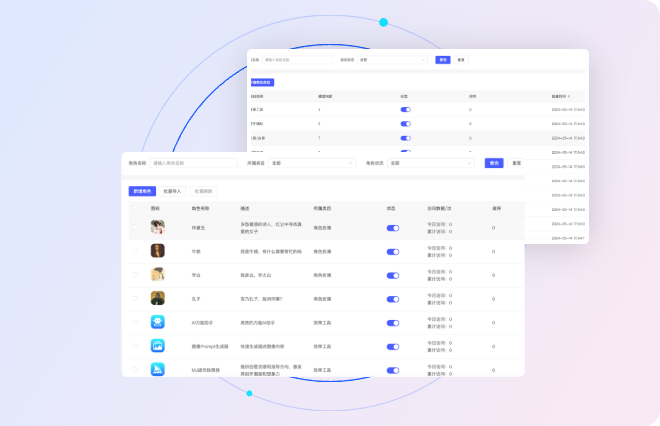Disable the status switch for 孔子

pyautogui.click(x=392, y=297)
